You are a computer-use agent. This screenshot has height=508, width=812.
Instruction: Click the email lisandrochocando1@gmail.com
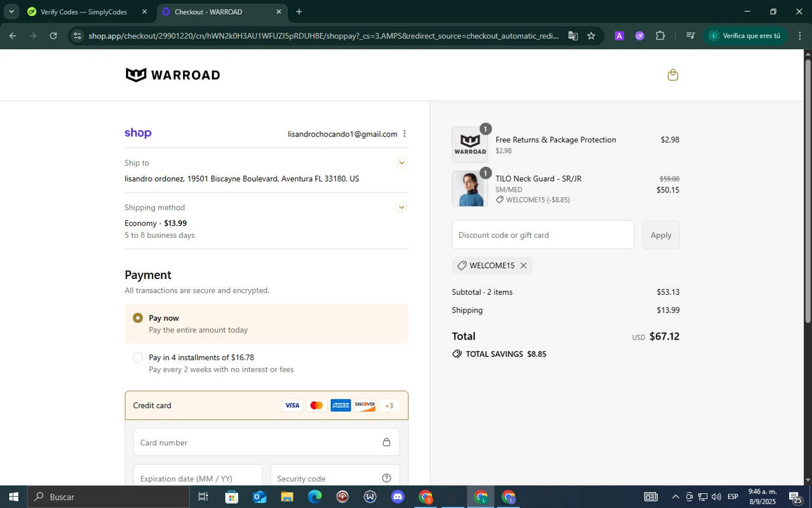pyautogui.click(x=342, y=134)
